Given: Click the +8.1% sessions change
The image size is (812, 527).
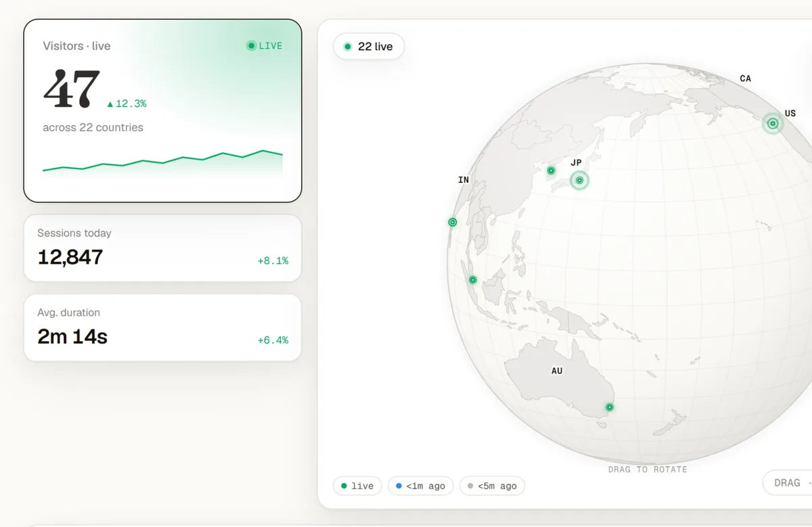Looking at the screenshot, I should (273, 260).
